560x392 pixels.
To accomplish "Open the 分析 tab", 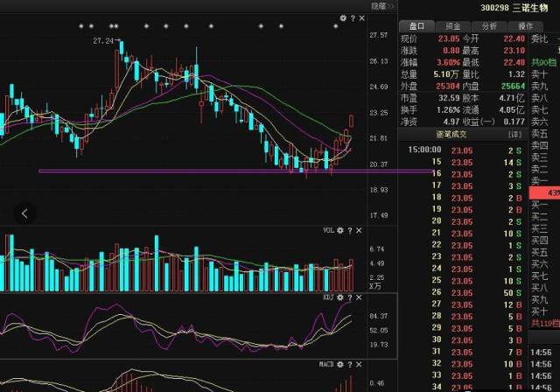I will (488, 26).
